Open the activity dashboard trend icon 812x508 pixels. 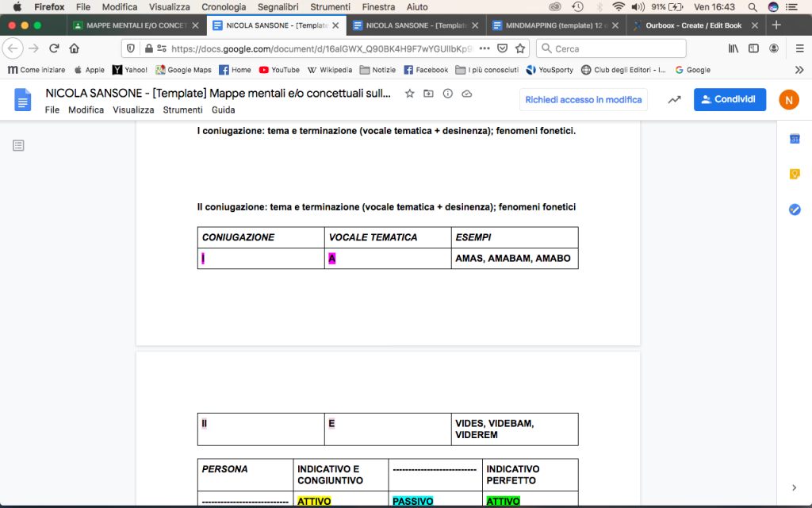[x=674, y=100]
